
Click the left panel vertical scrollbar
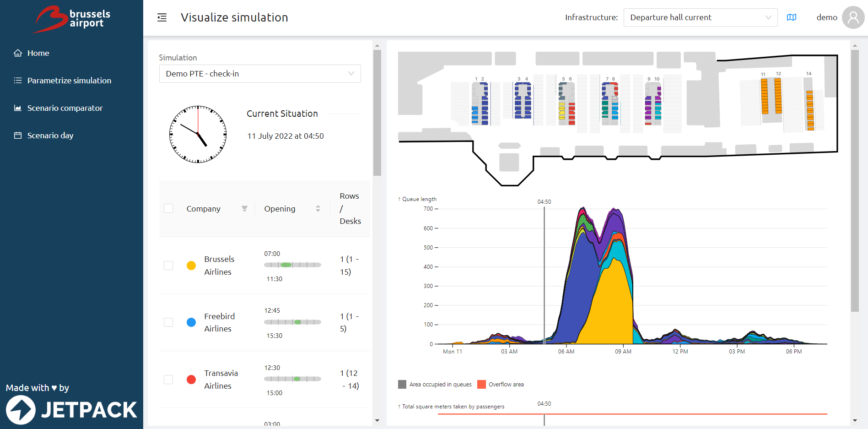377,113
